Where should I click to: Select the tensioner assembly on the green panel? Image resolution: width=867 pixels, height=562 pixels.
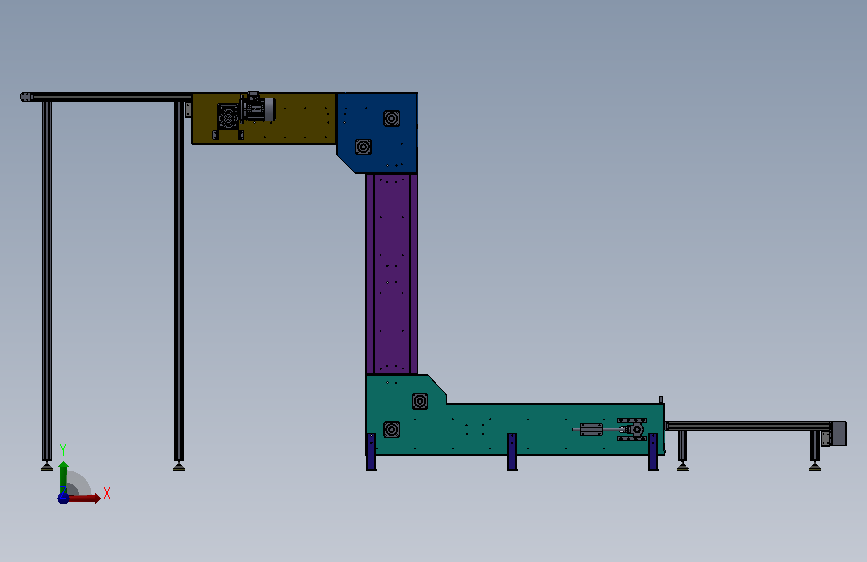[x=610, y=429]
